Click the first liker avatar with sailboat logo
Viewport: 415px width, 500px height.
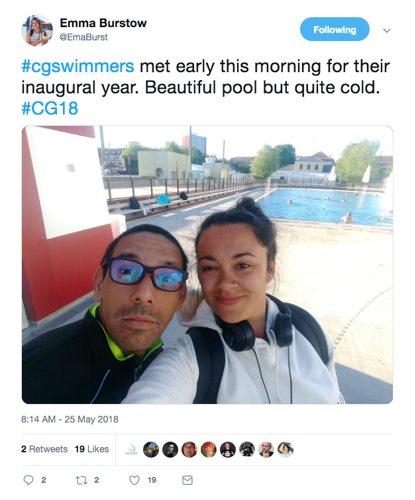click(x=131, y=450)
